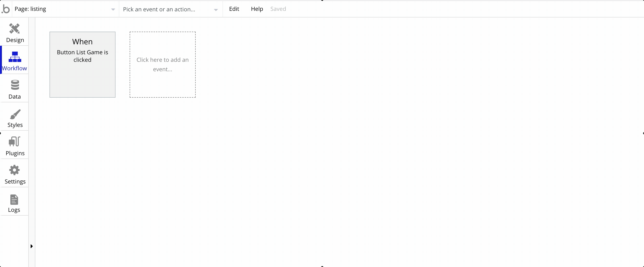The width and height of the screenshot is (644, 267).
Task: Click the Workflow label text
Action: point(15,68)
